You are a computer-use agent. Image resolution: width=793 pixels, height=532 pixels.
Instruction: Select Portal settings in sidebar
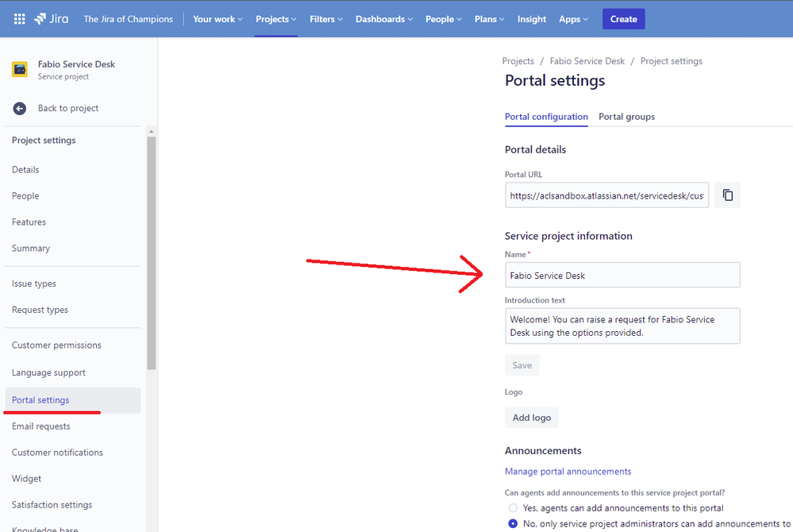pos(73,400)
